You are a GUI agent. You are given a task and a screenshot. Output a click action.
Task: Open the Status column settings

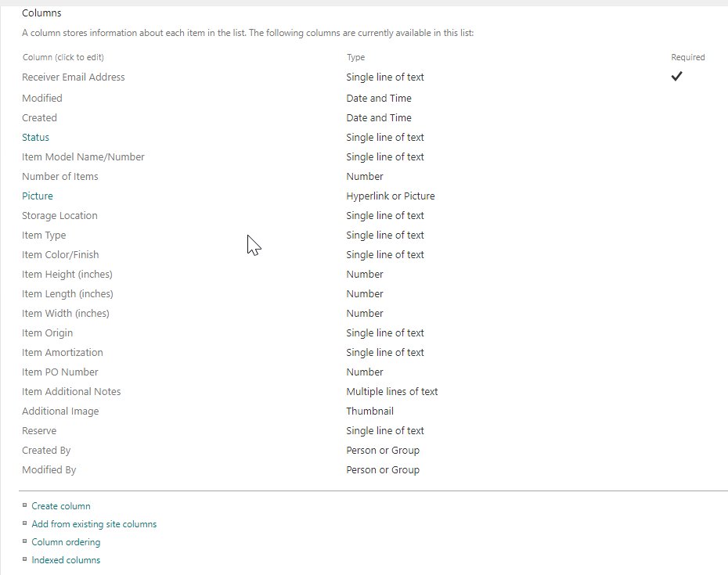(x=35, y=137)
